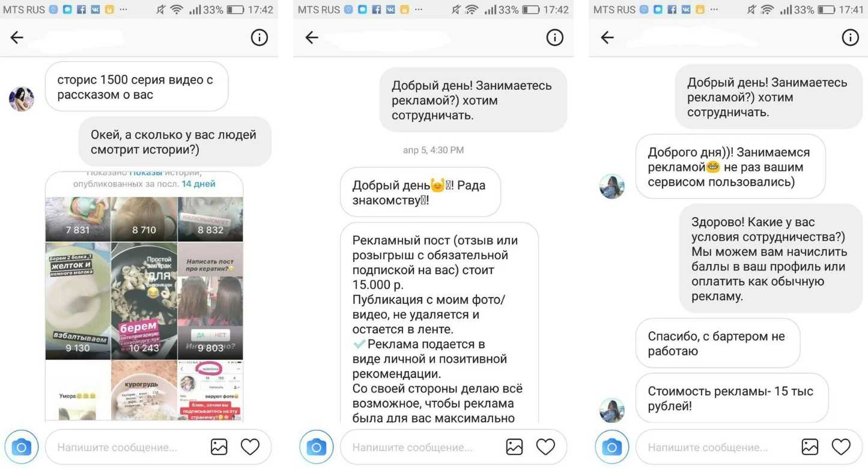The height and width of the screenshot is (469, 868).
Task: Open the camera in the middle chat
Action: [x=317, y=447]
